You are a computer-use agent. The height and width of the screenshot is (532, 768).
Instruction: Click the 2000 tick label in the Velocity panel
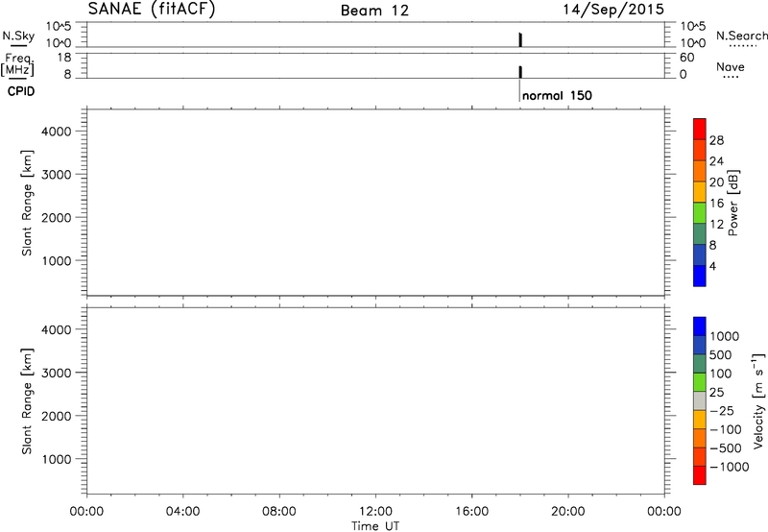57,416
